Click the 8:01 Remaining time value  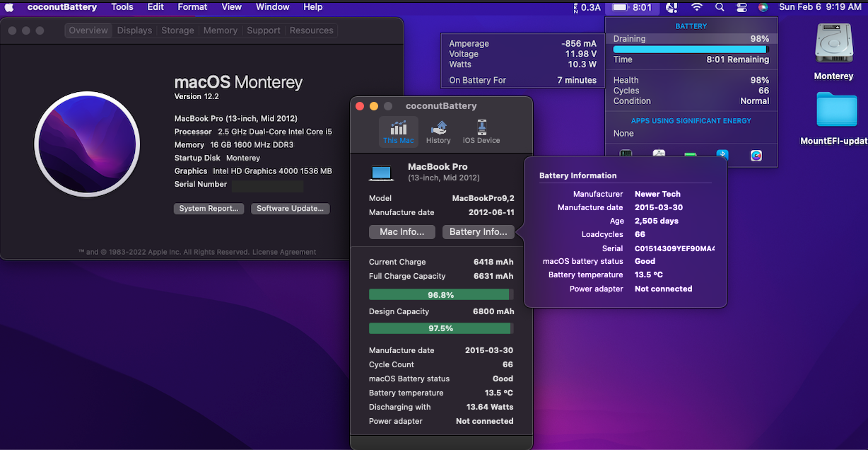[x=738, y=60]
